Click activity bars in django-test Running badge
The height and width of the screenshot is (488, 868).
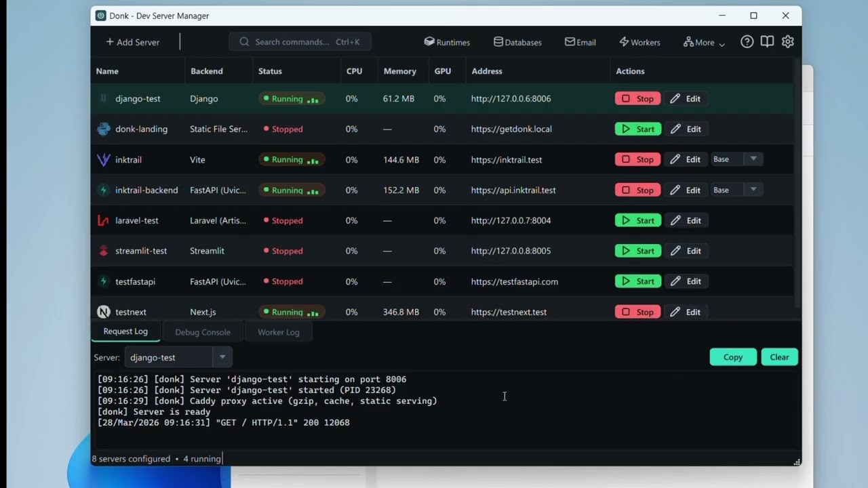[x=313, y=100]
